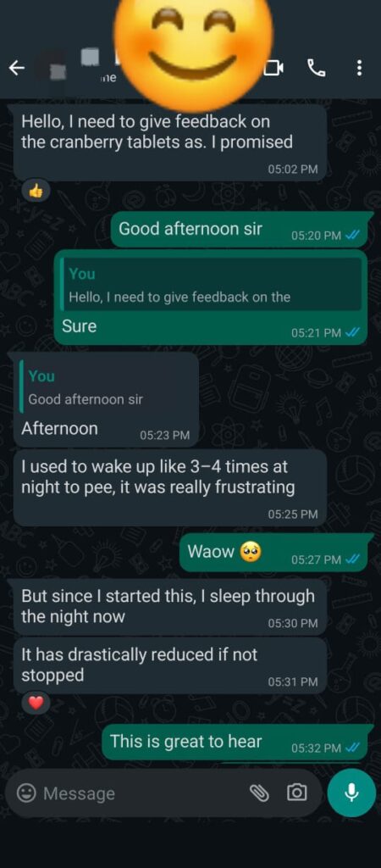The height and width of the screenshot is (868, 381).
Task: Start a voice call with the phone icon
Action: pos(317,68)
